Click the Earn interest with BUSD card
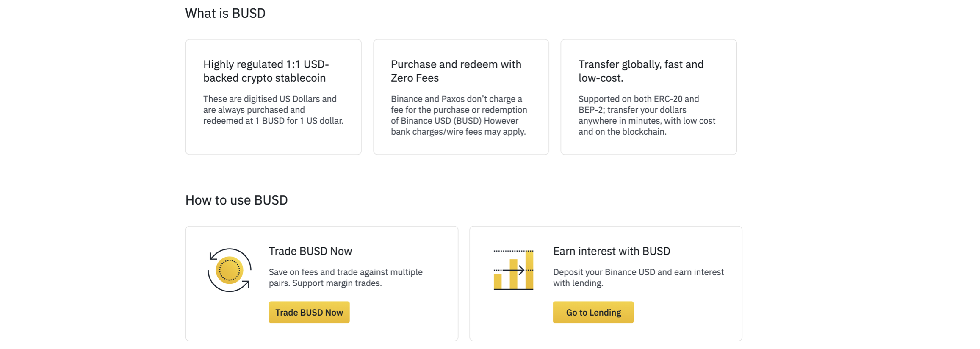 click(606, 282)
